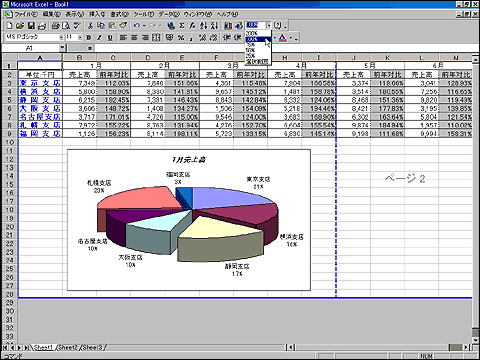Click the 大阪支店 link in column A
This screenshot has width=480, height=360.
click(x=40, y=108)
